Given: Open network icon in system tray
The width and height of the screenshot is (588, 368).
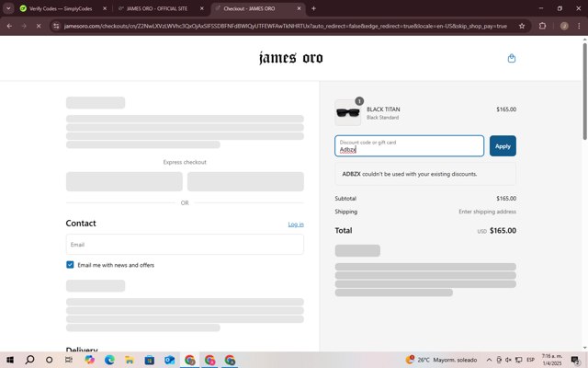Looking at the screenshot, I should (518, 360).
